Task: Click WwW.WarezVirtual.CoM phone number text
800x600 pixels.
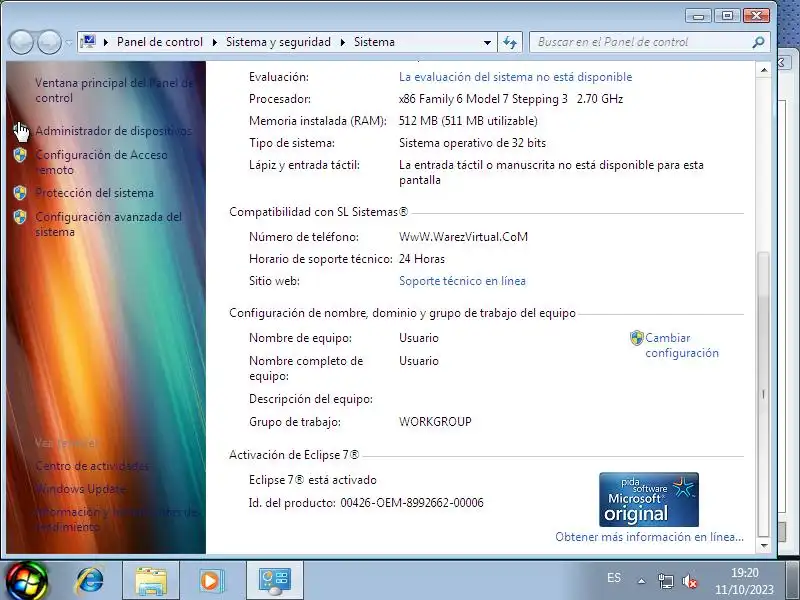Action: 463,237
